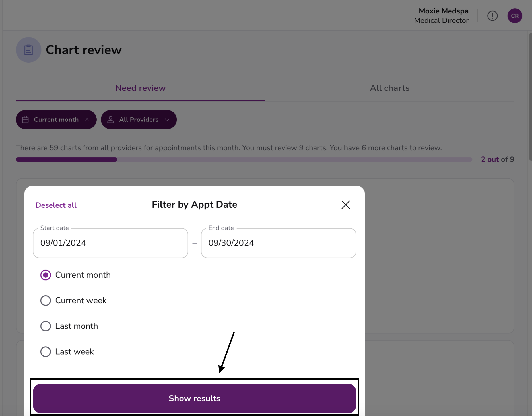This screenshot has height=416, width=532.
Task: Click the Chart review page heading
Action: (x=84, y=50)
